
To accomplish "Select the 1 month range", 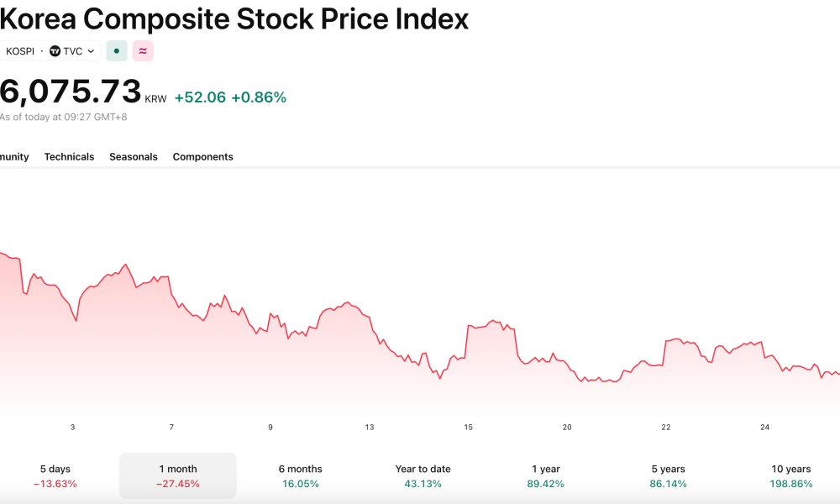I will [178, 476].
